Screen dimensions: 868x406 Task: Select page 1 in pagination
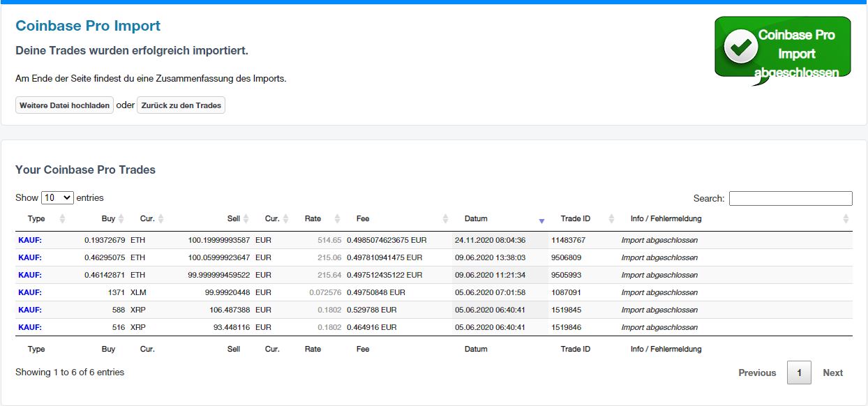[799, 373]
